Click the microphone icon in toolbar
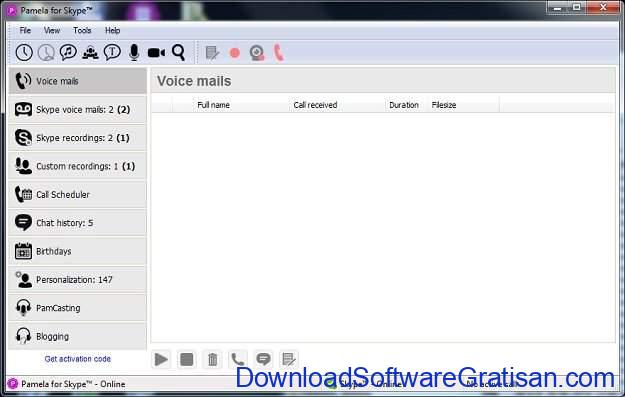Image resolution: width=625 pixels, height=397 pixels. click(134, 52)
